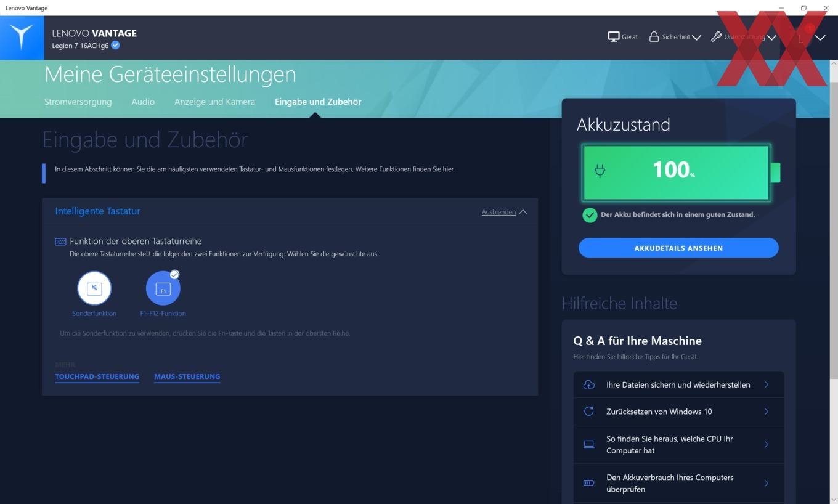Click the laptop icon beside CPU article

coord(589,444)
